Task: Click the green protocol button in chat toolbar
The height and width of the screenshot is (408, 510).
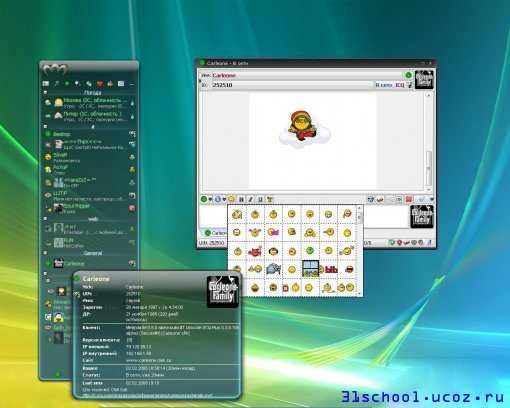Action: coord(204,199)
